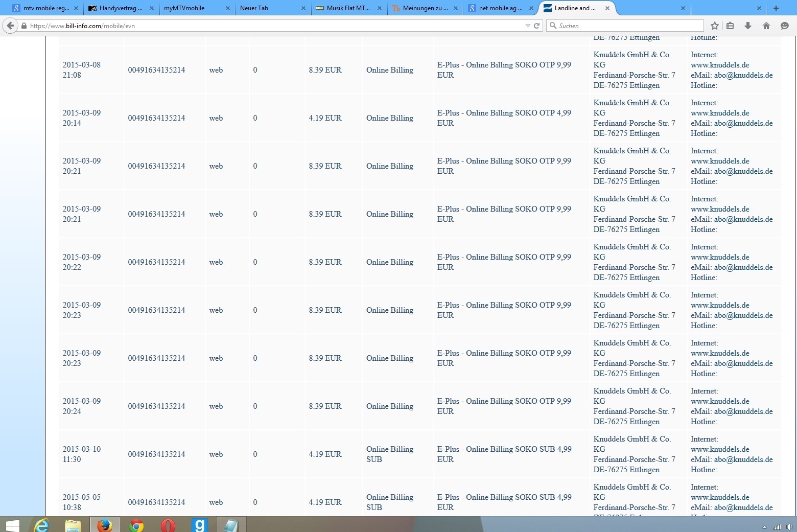
Task: Launch Google Chrome from the taskbar
Action: coord(136,525)
